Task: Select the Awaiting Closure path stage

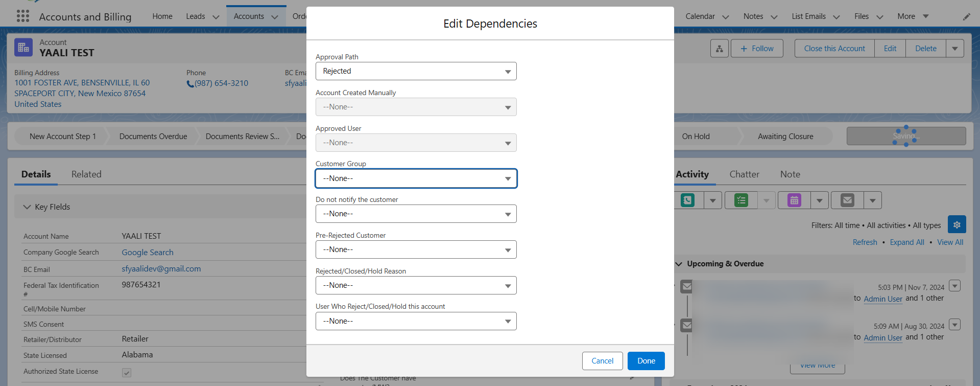Action: coord(785,137)
